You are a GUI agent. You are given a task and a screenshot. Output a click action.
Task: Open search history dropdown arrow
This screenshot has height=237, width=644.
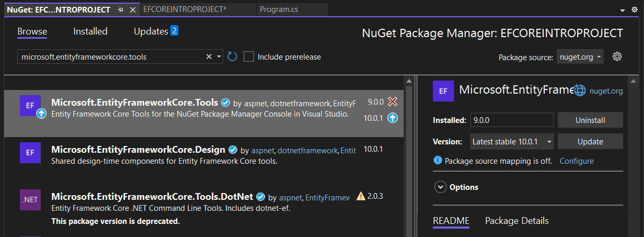click(219, 57)
